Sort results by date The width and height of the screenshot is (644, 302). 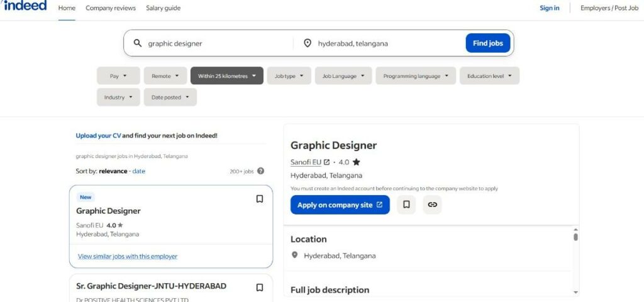point(138,171)
